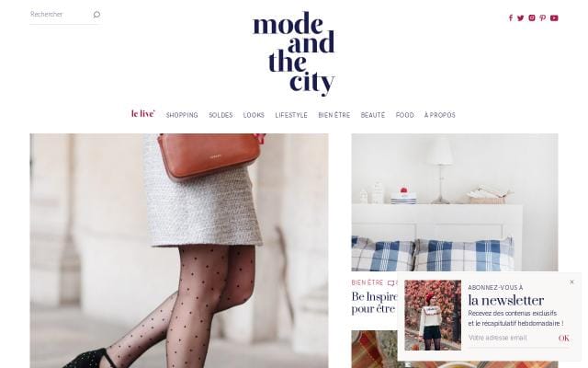Screen dimensions: 588x368
Task: Open the polka-dot tights featured image
Action: (179, 250)
